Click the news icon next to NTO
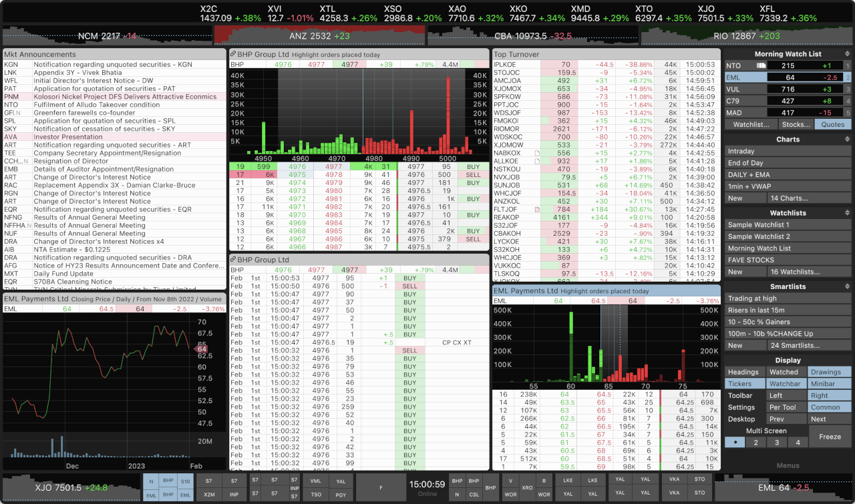The width and height of the screenshot is (855, 504). (760, 65)
